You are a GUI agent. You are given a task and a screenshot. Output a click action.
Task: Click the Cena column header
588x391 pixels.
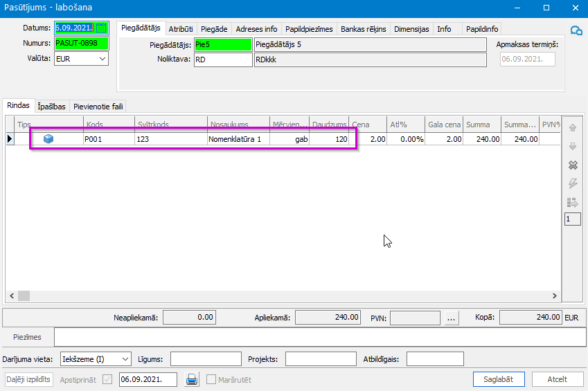pos(368,125)
